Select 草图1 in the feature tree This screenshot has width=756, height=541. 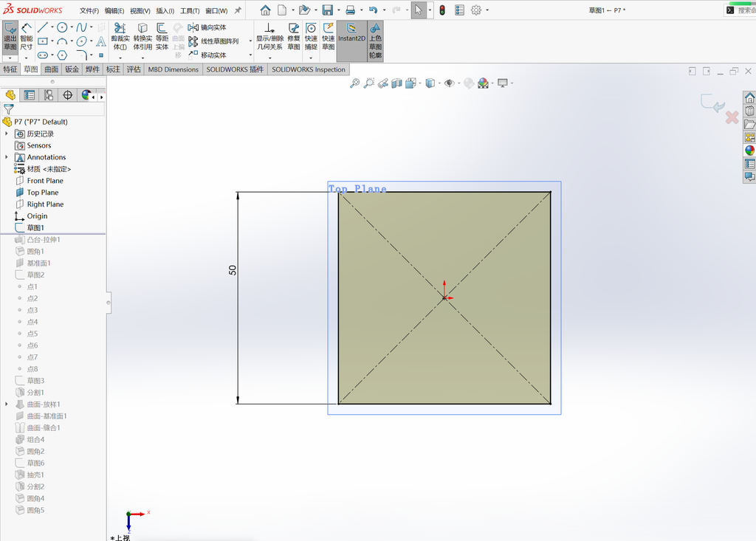tap(35, 227)
